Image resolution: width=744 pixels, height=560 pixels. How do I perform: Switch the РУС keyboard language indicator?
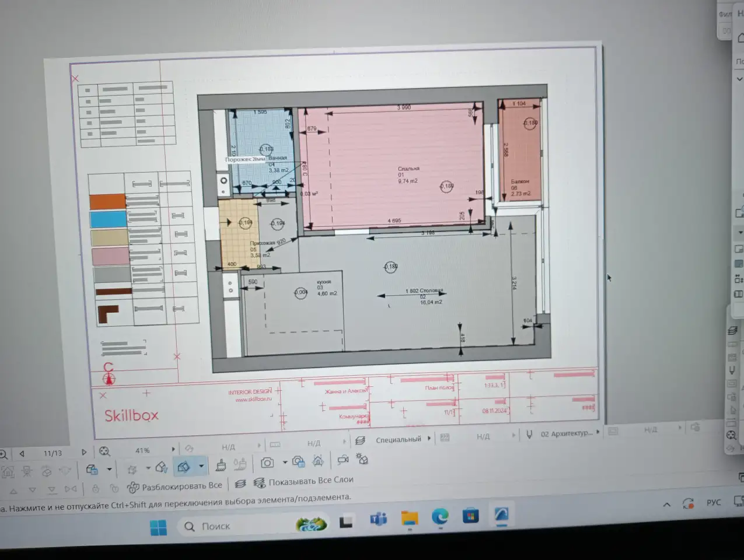pos(714,502)
